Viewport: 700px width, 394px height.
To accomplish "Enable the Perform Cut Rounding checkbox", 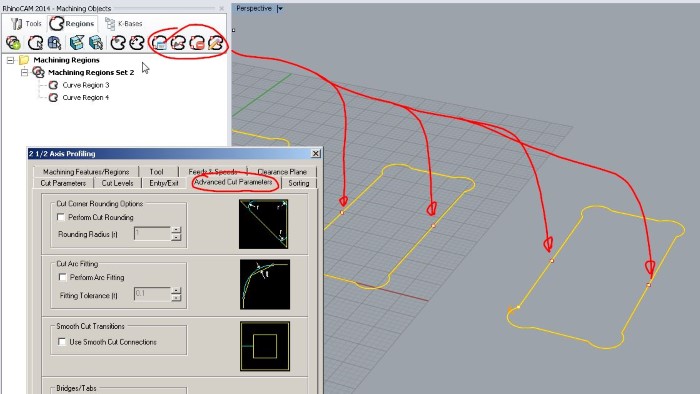I will 61,217.
